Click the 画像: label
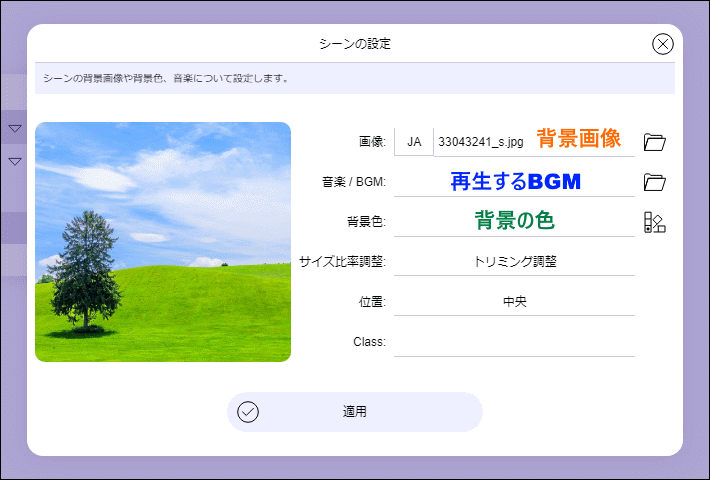This screenshot has width=710, height=480. (x=372, y=142)
